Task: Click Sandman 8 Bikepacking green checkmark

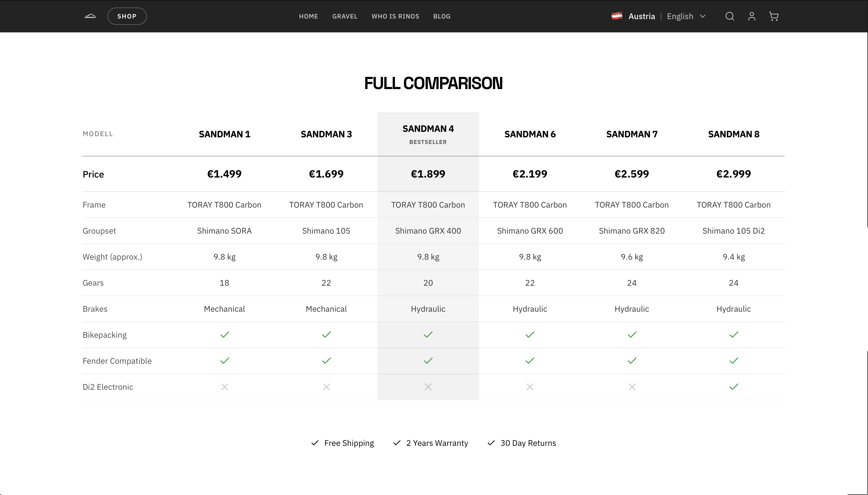Action: (x=734, y=335)
